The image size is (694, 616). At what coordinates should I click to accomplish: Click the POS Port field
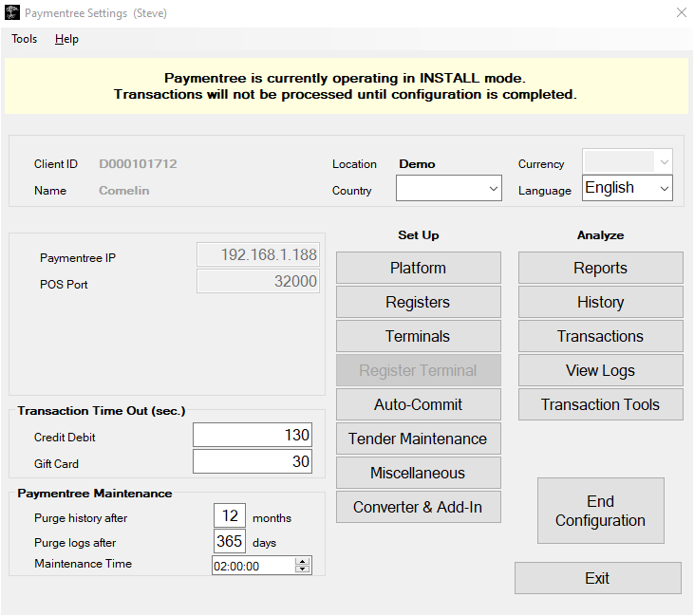[258, 281]
